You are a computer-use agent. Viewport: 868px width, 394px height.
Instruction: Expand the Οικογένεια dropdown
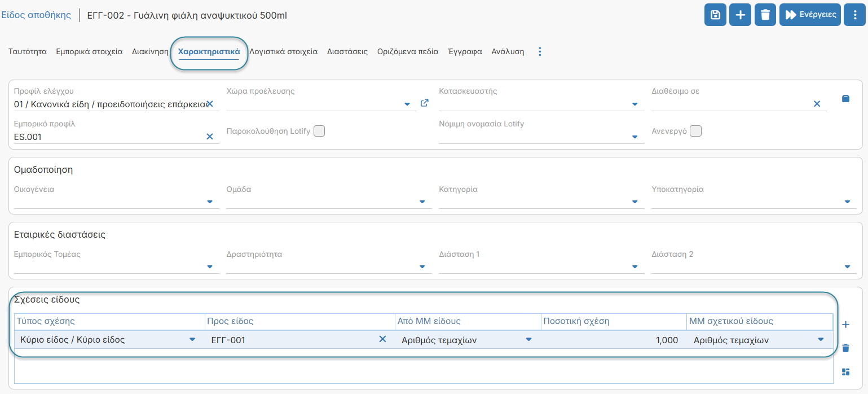tap(210, 202)
